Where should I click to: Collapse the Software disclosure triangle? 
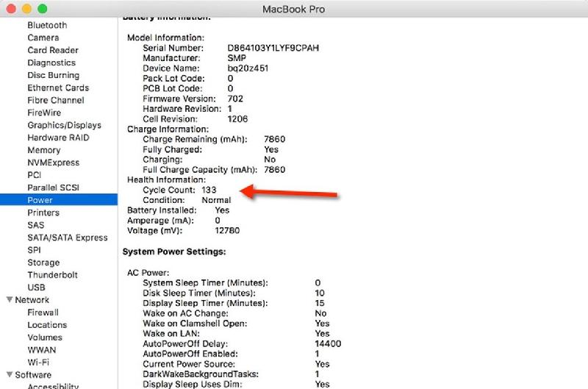(10, 374)
